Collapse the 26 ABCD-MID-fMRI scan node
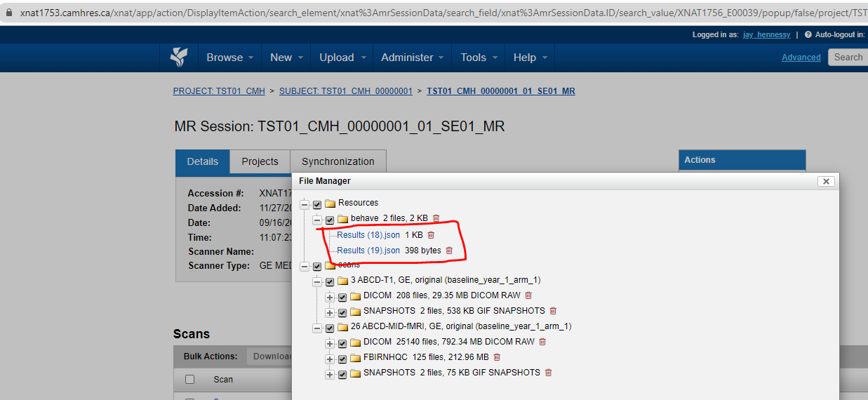868x400 pixels. click(x=316, y=328)
